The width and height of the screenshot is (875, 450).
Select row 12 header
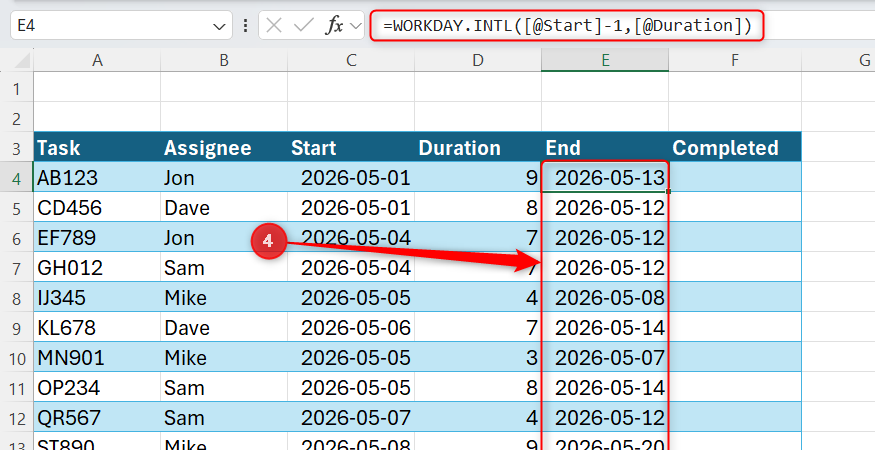(x=16, y=418)
